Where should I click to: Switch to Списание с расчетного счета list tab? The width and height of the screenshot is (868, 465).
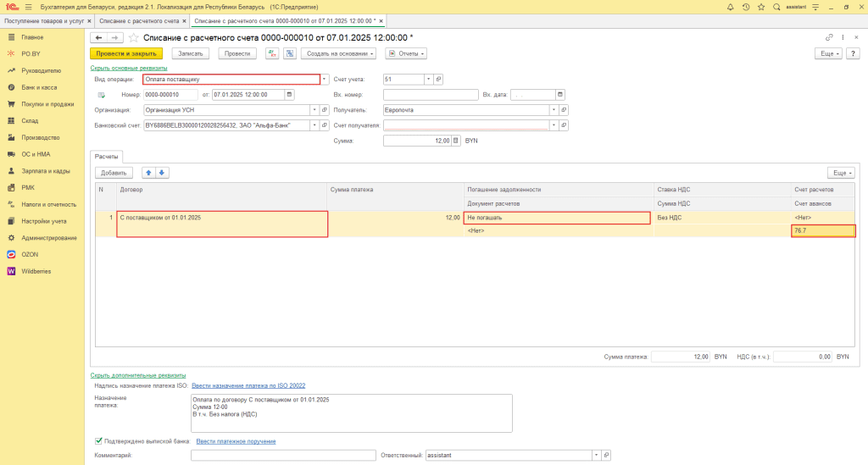tap(139, 21)
